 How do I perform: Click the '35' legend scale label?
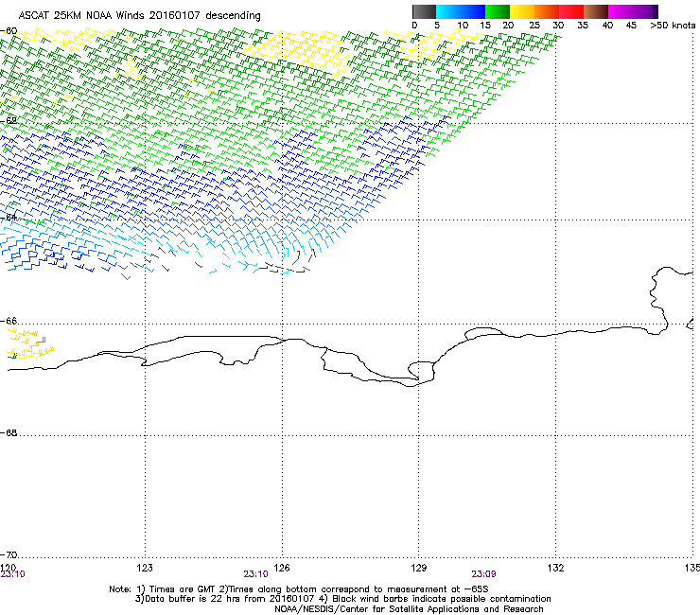583,26
